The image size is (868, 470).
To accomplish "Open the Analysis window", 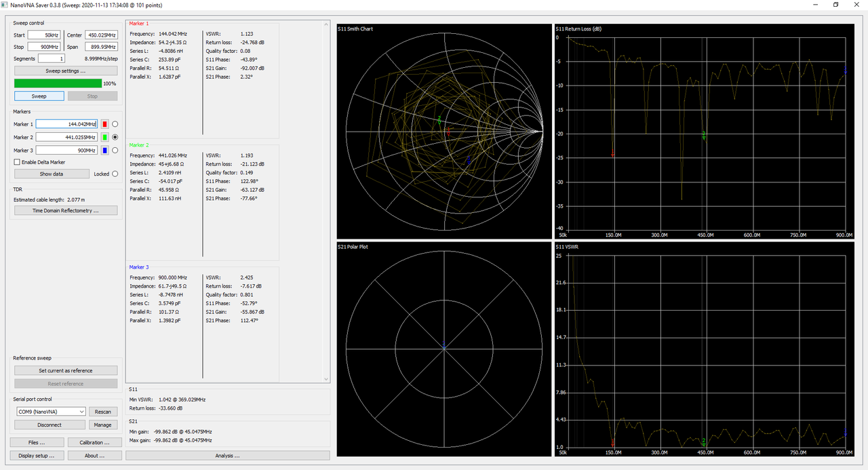I will (228, 456).
